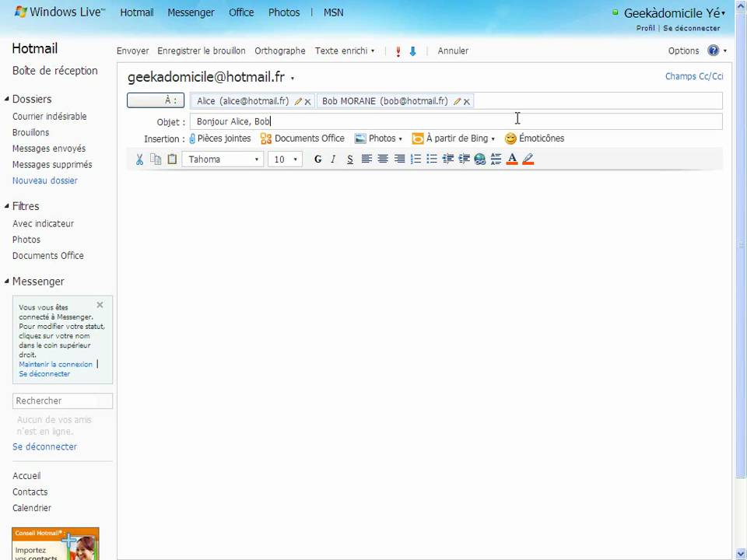This screenshot has height=560, width=747.
Task: Enable bulleted list formatting
Action: coord(432,159)
